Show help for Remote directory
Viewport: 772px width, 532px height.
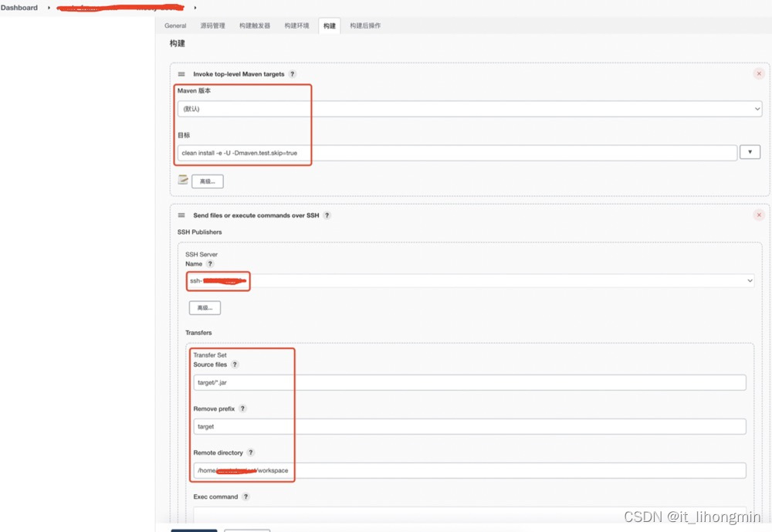251,452
